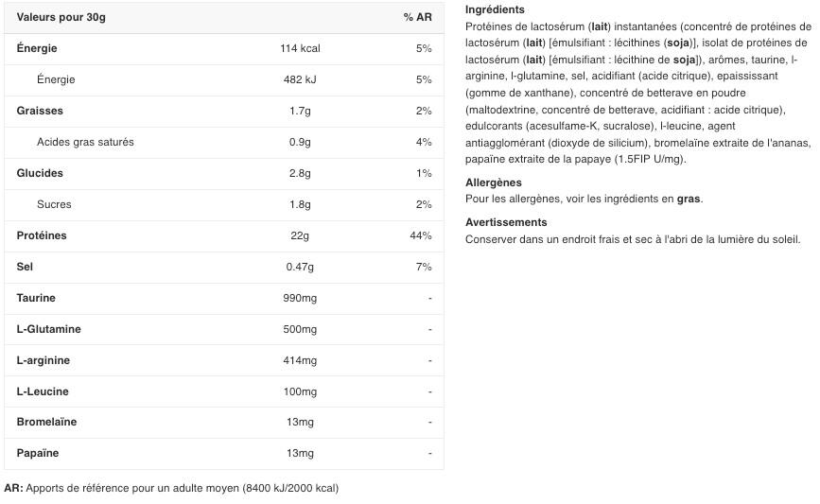Select the Glucides row label
Viewport: 820px width, 504px height.
[40, 173]
